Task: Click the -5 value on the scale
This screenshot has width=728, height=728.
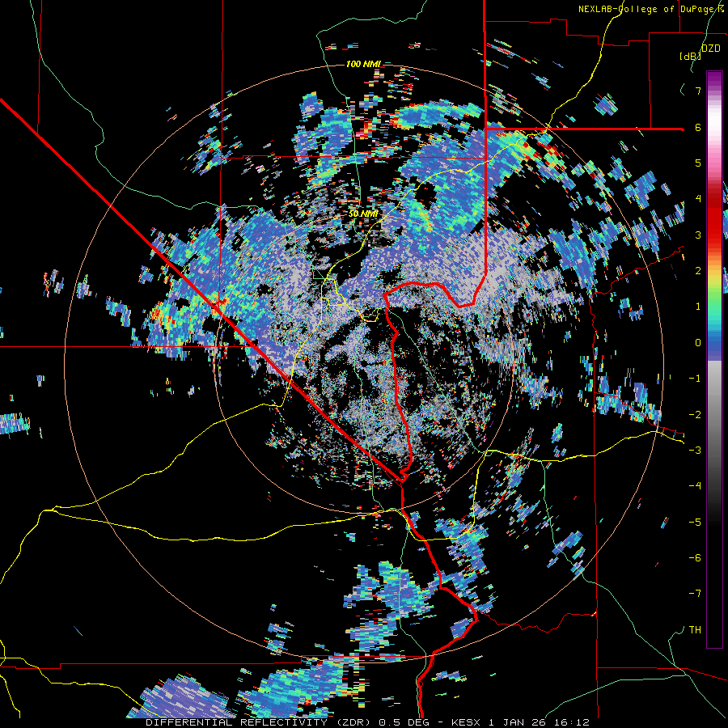Action: (x=695, y=523)
